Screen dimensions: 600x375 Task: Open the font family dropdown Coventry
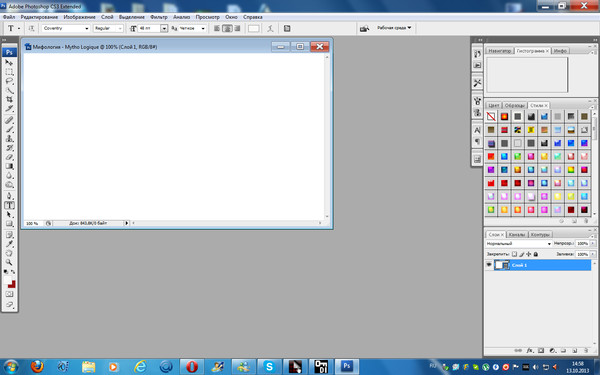click(x=65, y=28)
